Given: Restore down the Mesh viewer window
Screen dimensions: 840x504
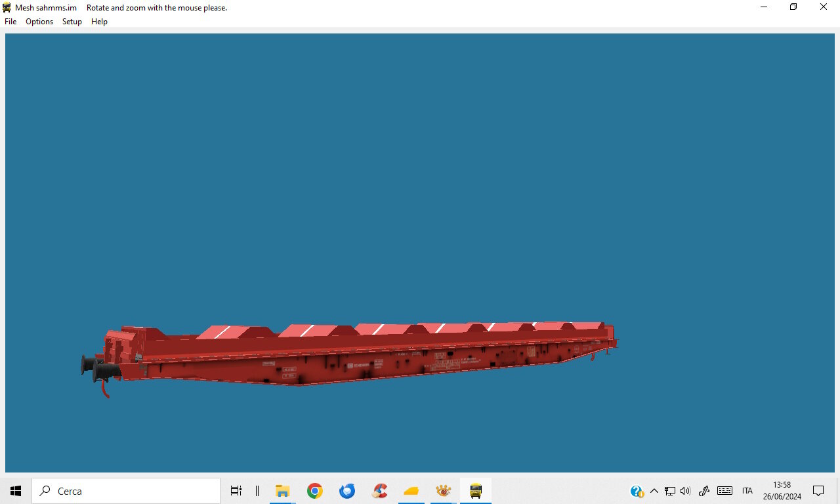Looking at the screenshot, I should point(793,7).
